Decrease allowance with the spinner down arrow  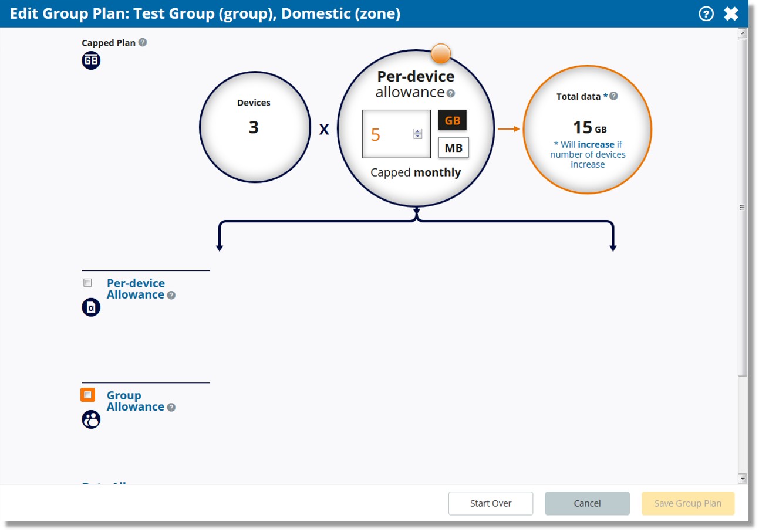[418, 137]
